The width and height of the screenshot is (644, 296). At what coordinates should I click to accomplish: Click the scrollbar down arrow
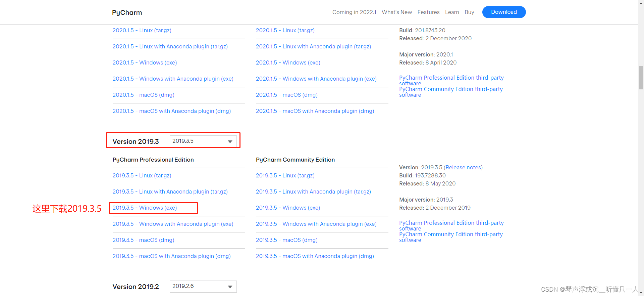pyautogui.click(x=641, y=293)
